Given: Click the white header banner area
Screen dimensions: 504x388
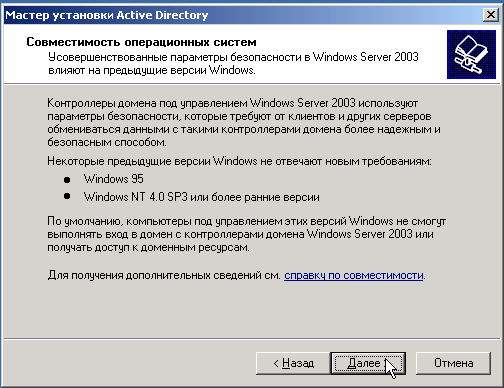Looking at the screenshot, I should (x=225, y=54).
